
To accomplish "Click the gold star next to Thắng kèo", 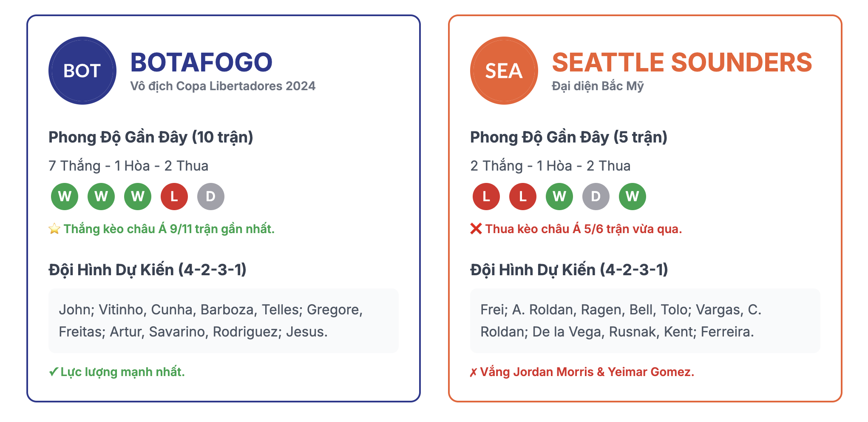I will 54,229.
